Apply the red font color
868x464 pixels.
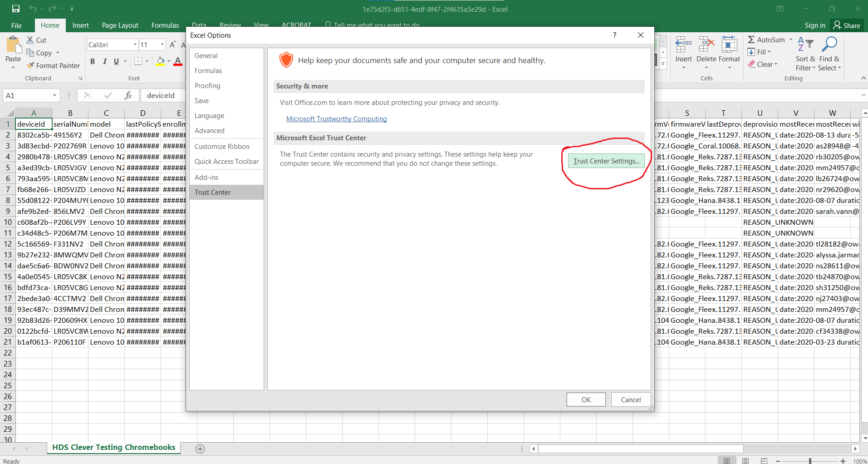(x=178, y=61)
